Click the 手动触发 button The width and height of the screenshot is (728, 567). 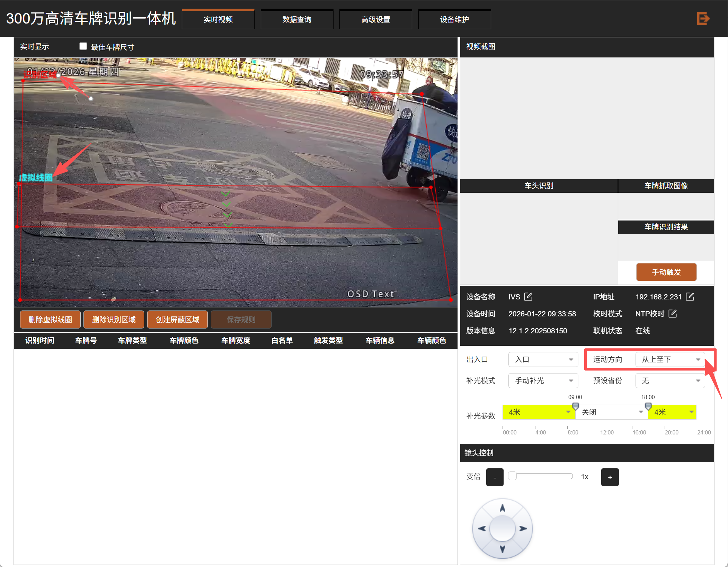click(x=666, y=272)
